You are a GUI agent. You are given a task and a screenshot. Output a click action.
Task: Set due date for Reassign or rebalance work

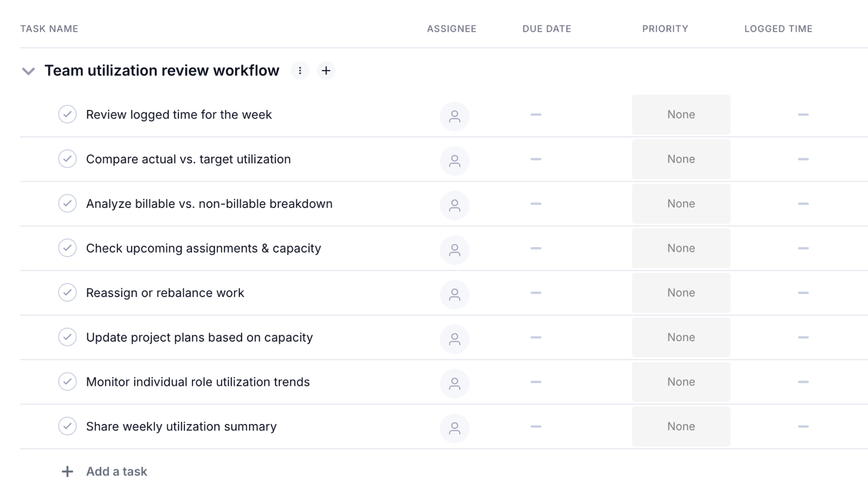[x=535, y=293]
